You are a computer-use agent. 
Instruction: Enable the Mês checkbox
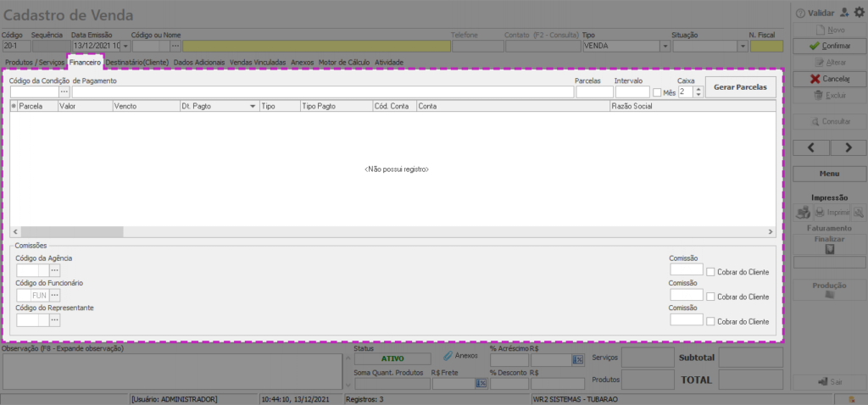click(x=657, y=92)
